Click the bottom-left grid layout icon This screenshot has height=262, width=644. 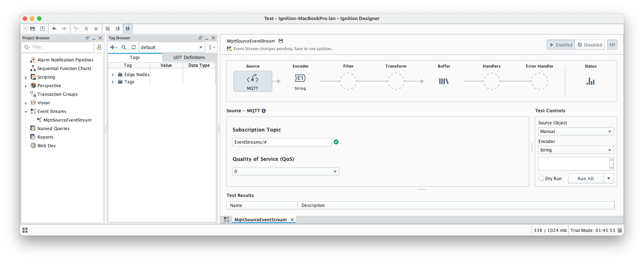tap(25, 230)
